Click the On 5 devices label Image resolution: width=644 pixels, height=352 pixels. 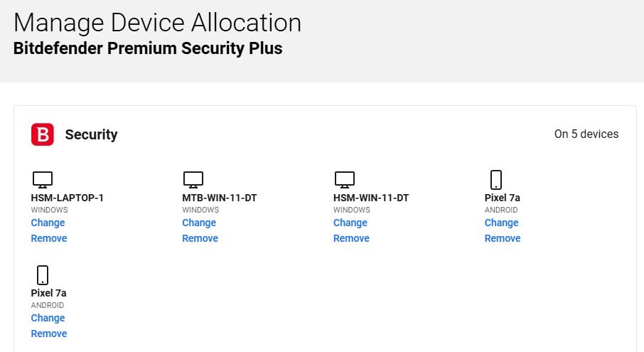point(586,134)
